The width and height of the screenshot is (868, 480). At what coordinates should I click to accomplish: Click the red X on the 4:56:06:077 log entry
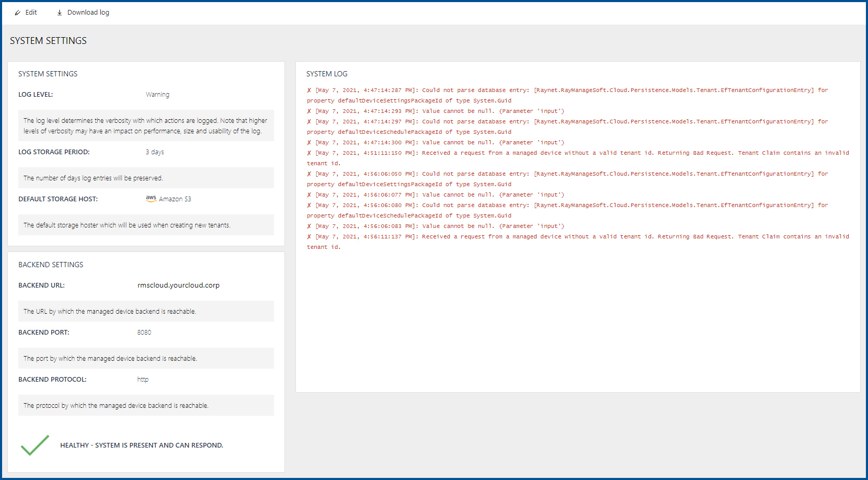pyautogui.click(x=309, y=195)
